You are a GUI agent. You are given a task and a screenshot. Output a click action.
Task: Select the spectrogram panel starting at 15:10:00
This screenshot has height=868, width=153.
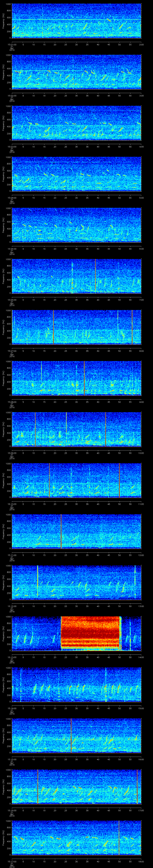[77, 480]
